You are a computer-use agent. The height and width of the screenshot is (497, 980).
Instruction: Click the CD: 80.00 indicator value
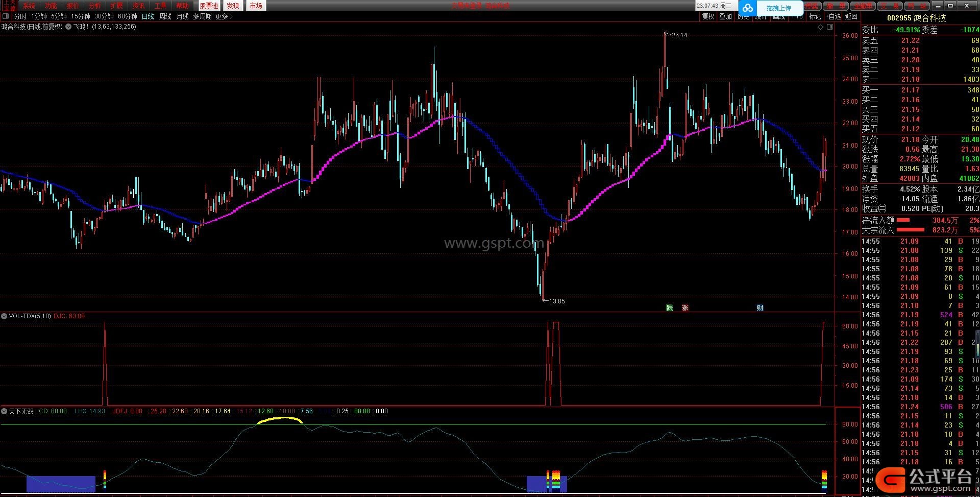[x=53, y=411]
